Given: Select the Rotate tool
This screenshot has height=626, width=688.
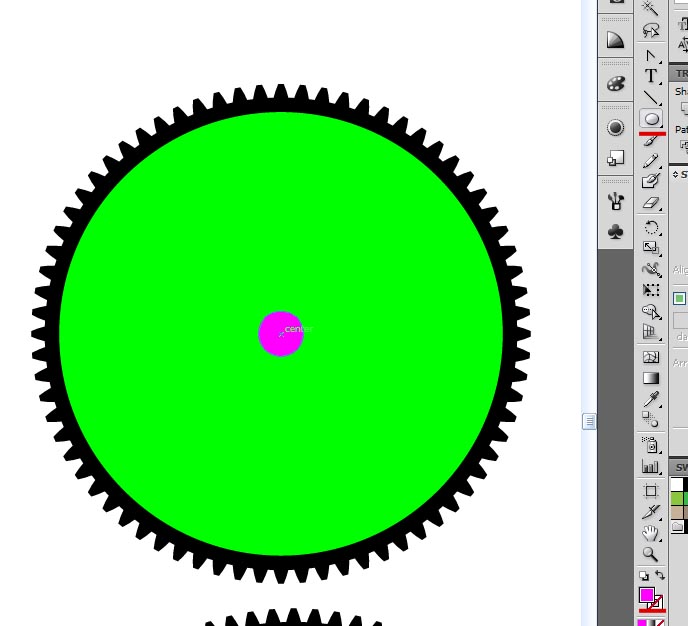Looking at the screenshot, I should [x=650, y=227].
